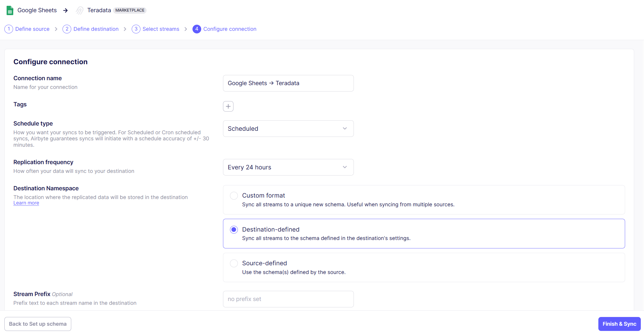
Task: Click into the Stream Prefix input field
Action: tap(288, 299)
